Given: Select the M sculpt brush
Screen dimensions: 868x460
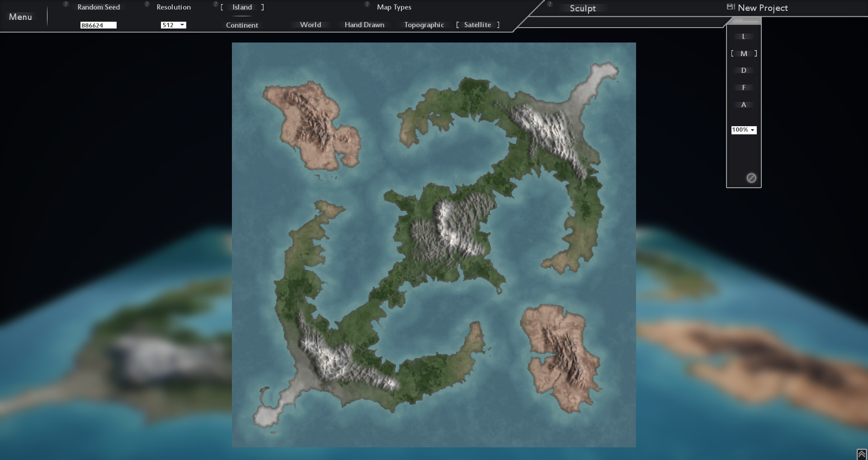Looking at the screenshot, I should click(x=743, y=53).
